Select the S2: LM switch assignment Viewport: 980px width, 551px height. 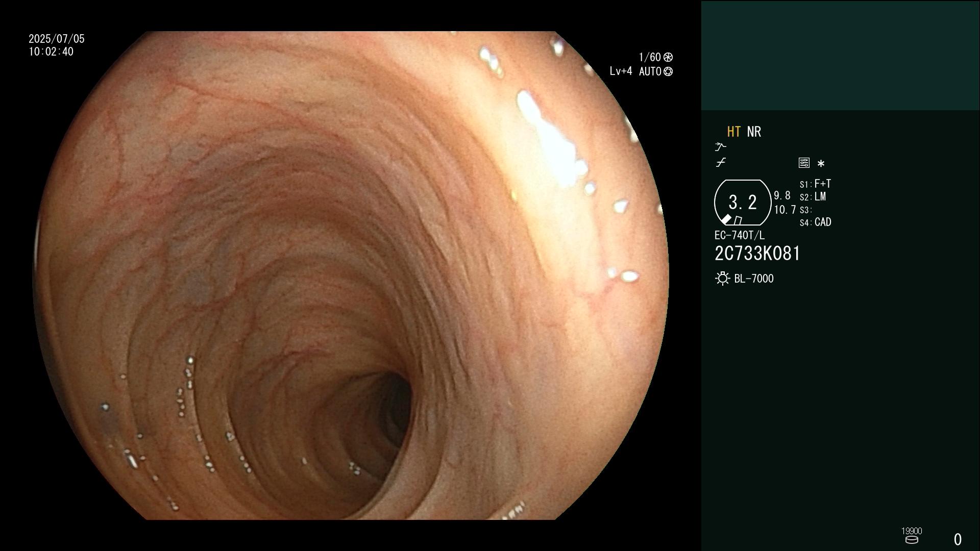[813, 197]
